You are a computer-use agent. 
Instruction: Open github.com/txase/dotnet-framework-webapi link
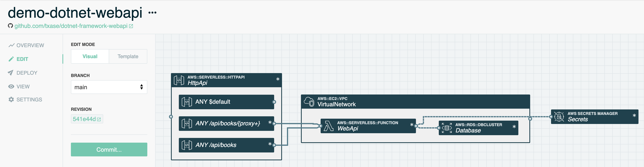pyautogui.click(x=71, y=26)
